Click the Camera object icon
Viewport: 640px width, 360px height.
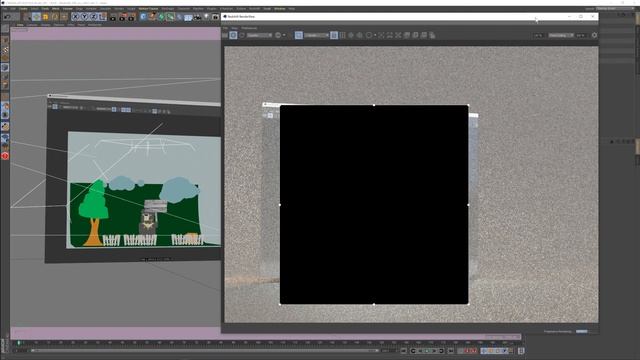198,17
